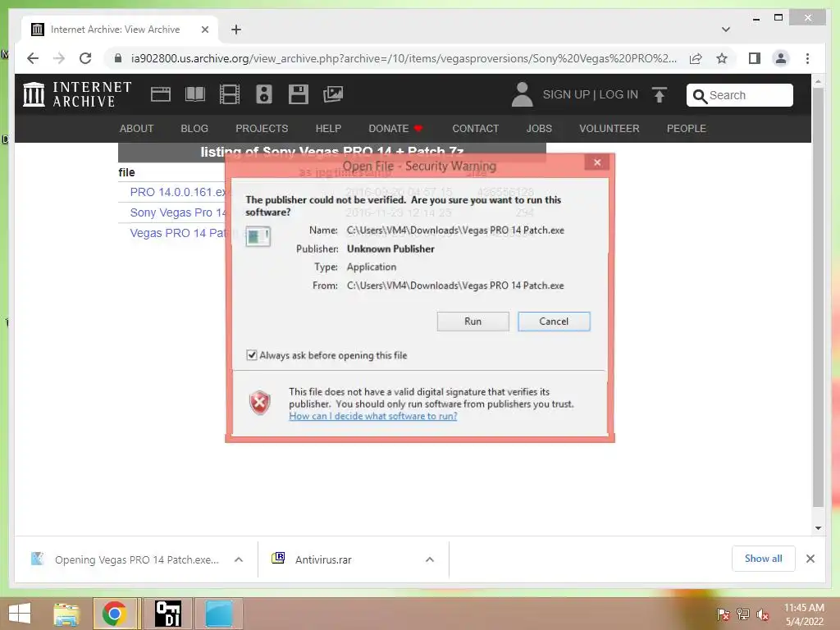840x630 pixels.
Task: Click the Internet Archive logo
Action: [77, 94]
